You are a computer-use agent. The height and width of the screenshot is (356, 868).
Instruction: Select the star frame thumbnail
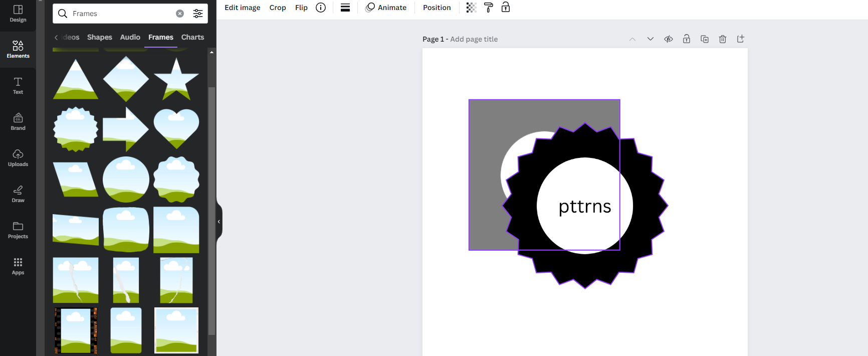tap(176, 79)
